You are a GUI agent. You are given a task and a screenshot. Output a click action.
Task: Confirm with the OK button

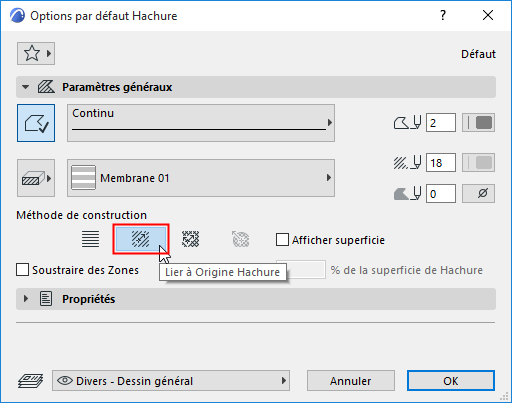(x=451, y=381)
